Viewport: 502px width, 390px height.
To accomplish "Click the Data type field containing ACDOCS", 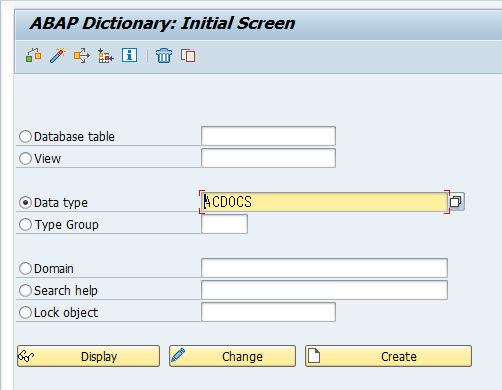I will [324, 202].
